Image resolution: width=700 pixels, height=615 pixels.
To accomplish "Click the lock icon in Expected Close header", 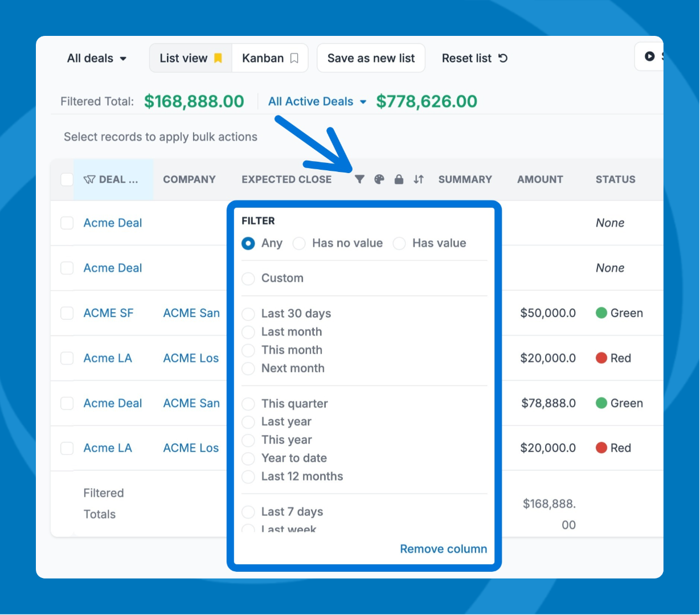I will [x=399, y=179].
